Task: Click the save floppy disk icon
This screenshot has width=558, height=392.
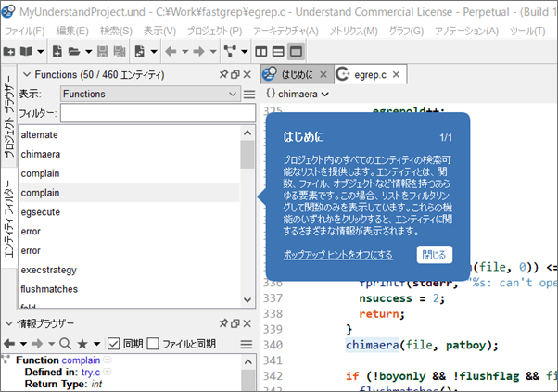Action: [103, 52]
